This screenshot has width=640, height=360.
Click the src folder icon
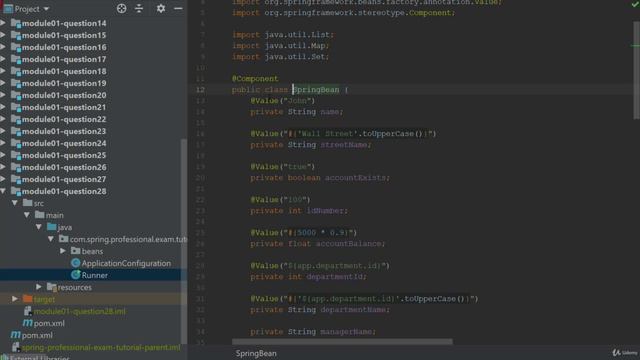tap(28, 203)
